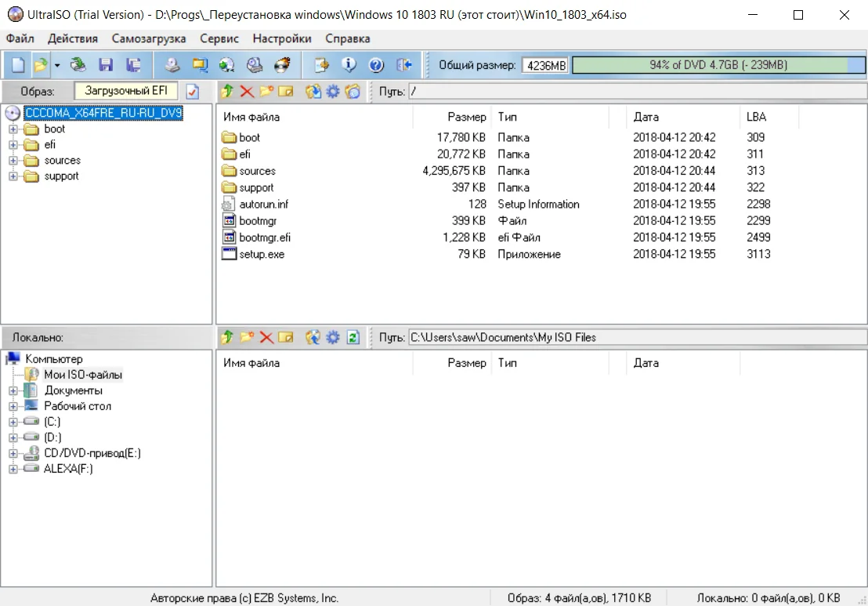Click New Folder icon in local toolbar
Image resolution: width=868 pixels, height=606 pixels.
click(x=247, y=337)
